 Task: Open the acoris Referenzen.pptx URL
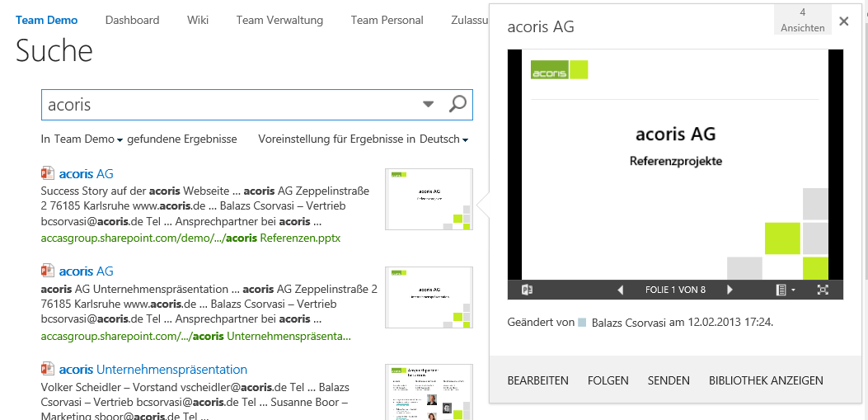191,238
